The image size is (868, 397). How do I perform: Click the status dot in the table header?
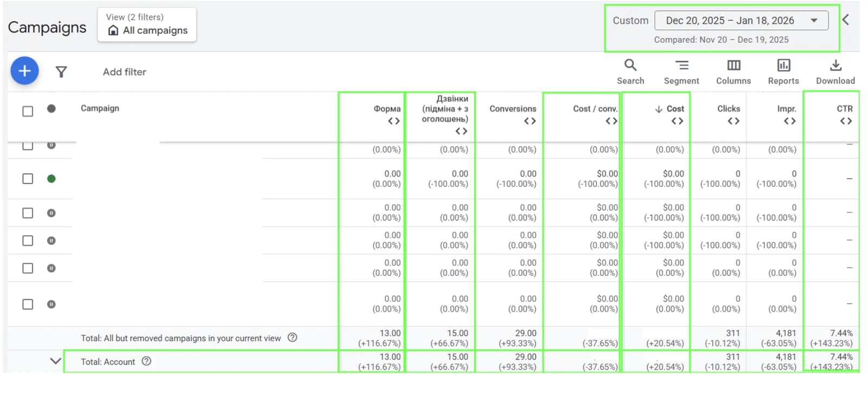coord(52,109)
